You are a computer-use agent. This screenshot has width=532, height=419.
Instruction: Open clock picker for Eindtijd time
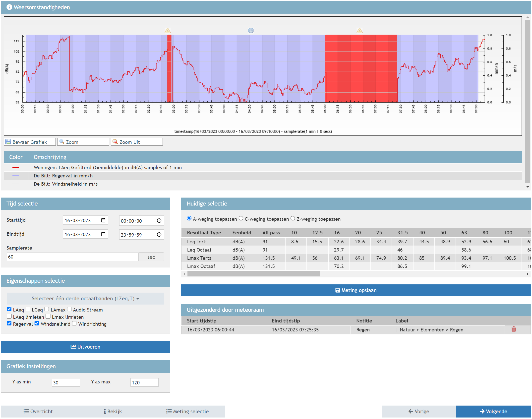tap(159, 235)
